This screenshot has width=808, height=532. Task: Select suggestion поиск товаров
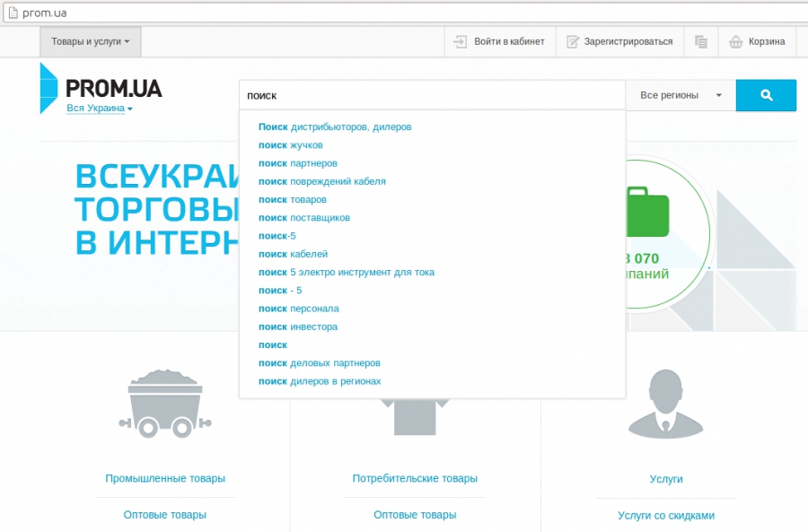pyautogui.click(x=292, y=199)
